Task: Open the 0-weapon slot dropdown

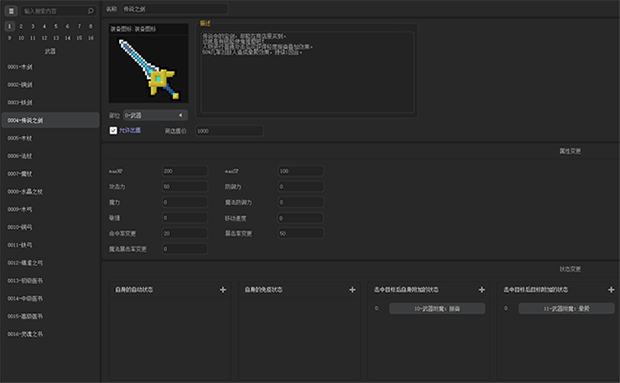Action: [x=155, y=115]
